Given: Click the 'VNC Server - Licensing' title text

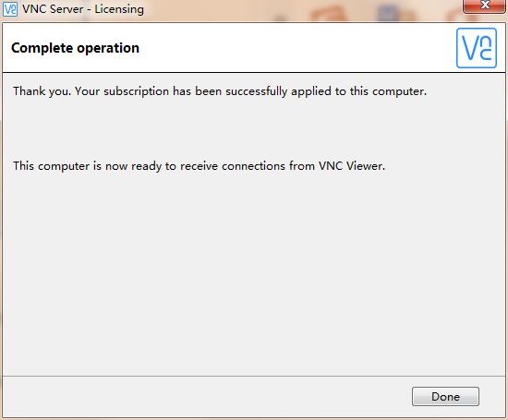Looking at the screenshot, I should (83, 9).
